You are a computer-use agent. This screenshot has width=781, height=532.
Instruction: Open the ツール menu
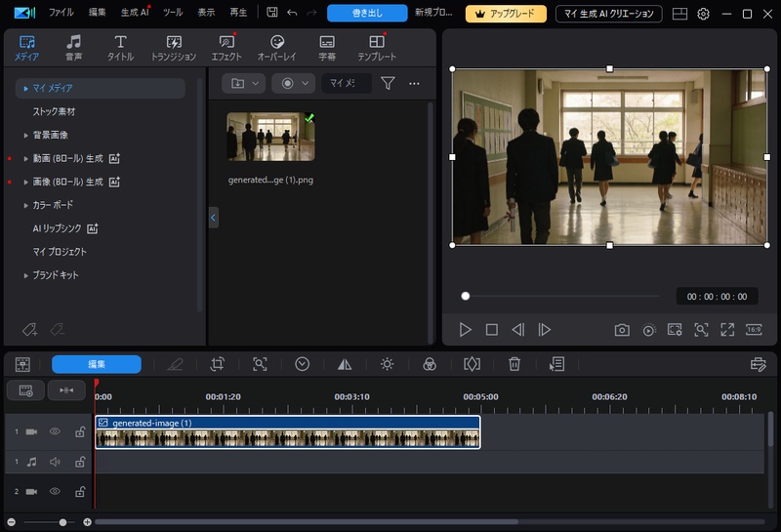173,13
